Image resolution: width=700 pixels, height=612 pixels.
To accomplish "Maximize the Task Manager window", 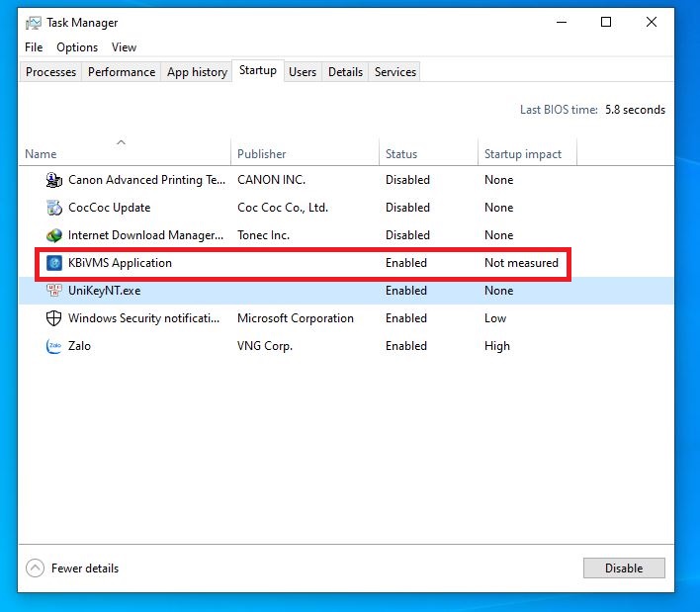I will [606, 22].
